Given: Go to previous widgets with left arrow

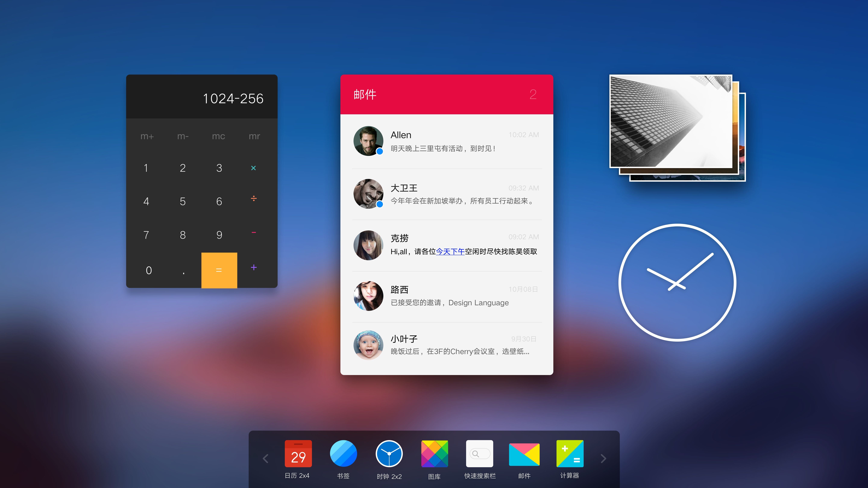Looking at the screenshot, I should pos(266,458).
